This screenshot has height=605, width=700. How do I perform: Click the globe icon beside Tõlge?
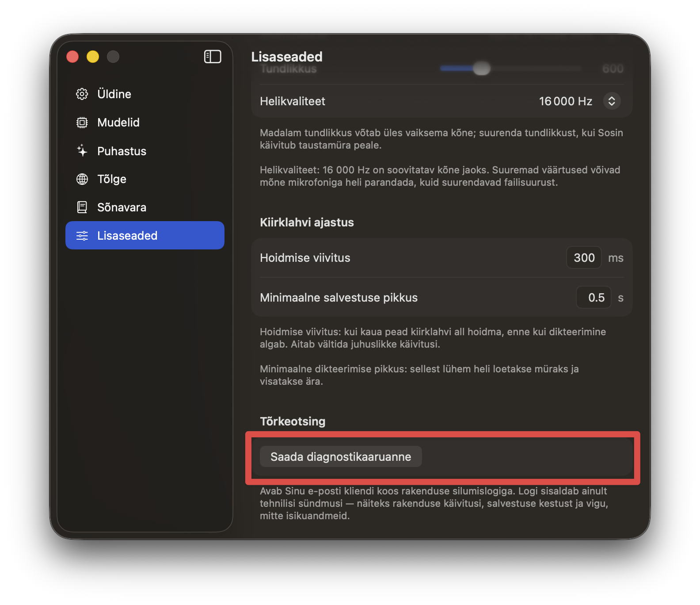click(x=82, y=179)
